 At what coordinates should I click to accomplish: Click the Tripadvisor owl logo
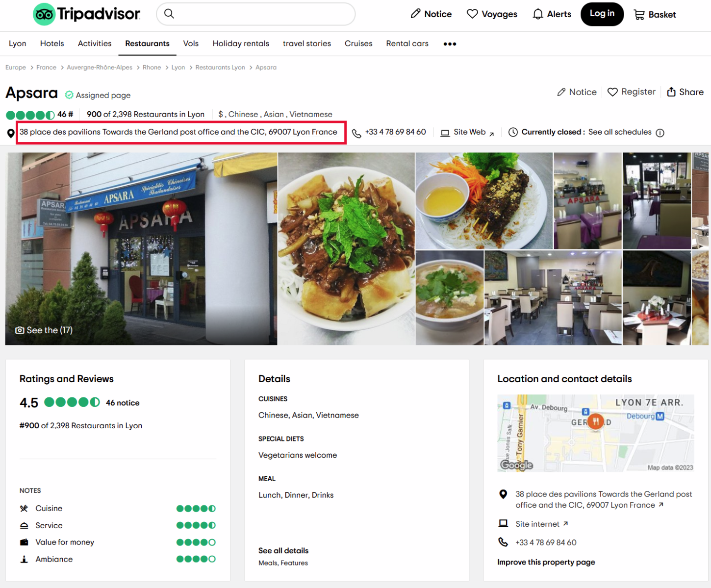[x=44, y=14]
